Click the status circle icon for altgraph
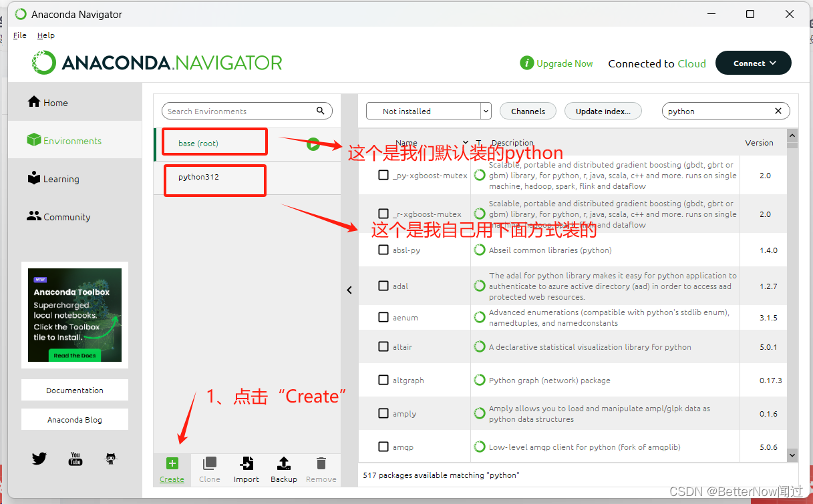 pyautogui.click(x=479, y=380)
